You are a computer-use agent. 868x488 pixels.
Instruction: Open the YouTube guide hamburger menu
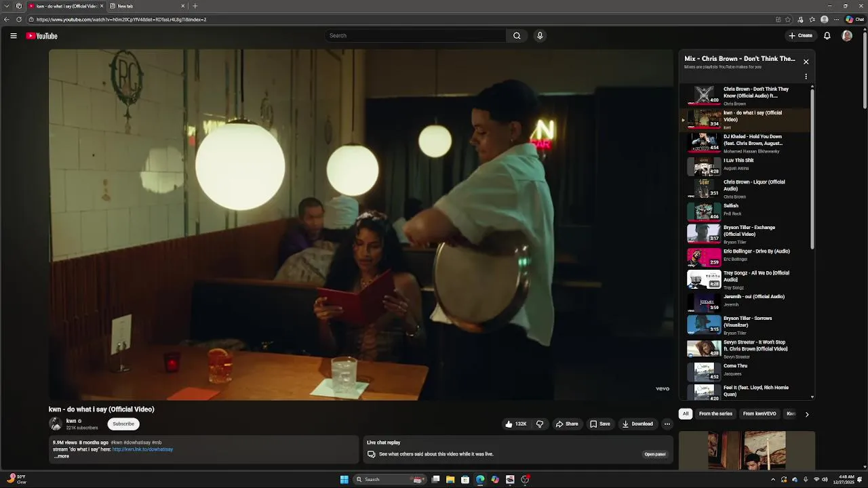14,36
